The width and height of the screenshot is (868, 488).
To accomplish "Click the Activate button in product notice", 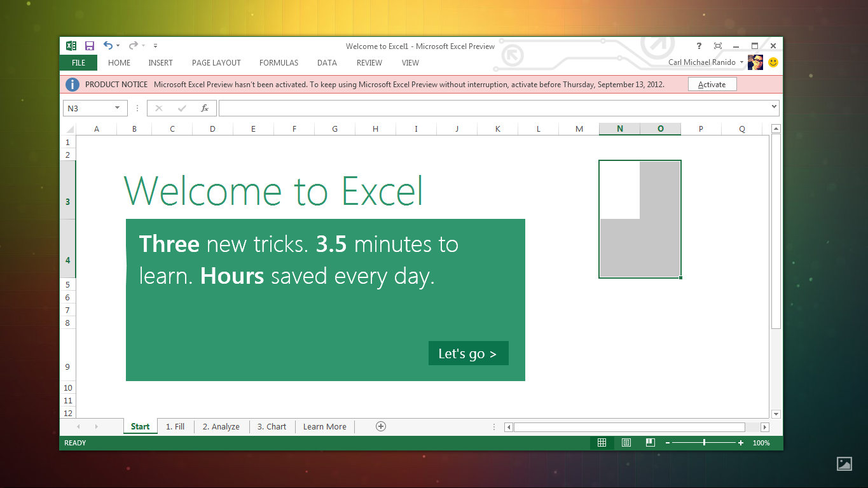I will coord(712,84).
